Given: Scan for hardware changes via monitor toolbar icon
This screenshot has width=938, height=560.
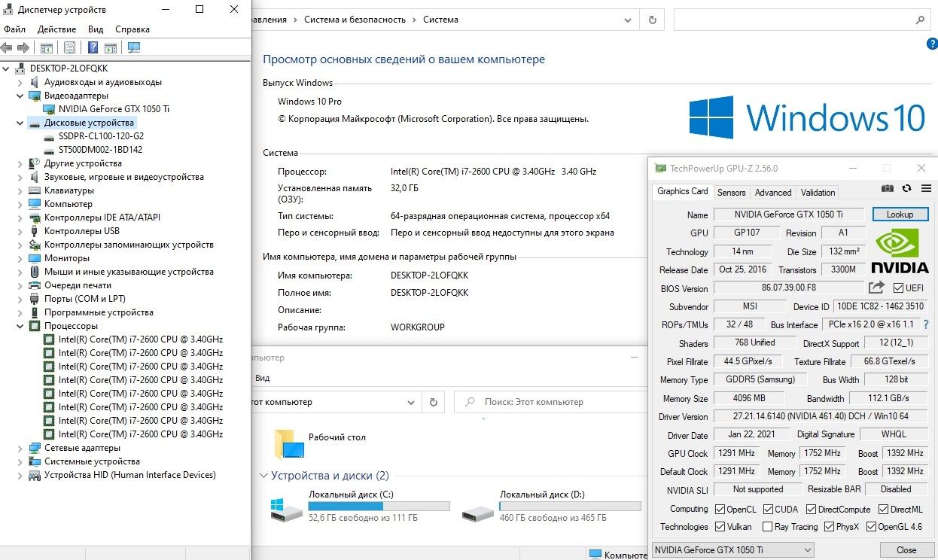Looking at the screenshot, I should 134,48.
